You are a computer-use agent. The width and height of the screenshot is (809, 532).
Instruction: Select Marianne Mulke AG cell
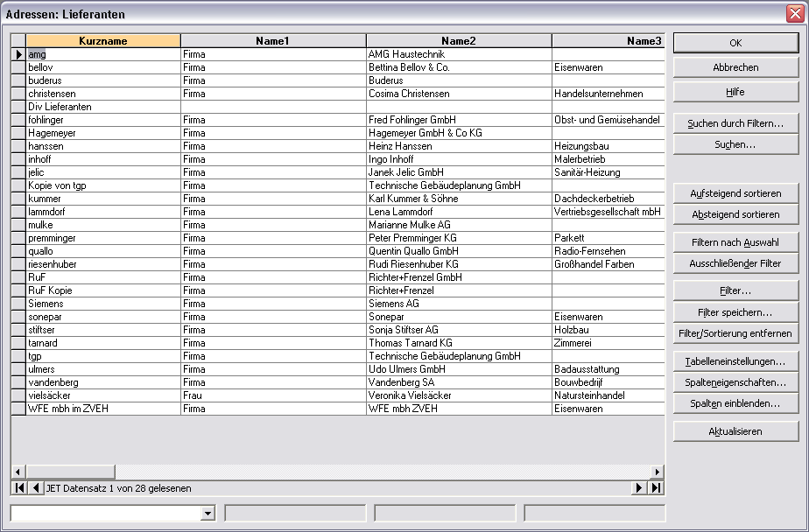coord(459,225)
